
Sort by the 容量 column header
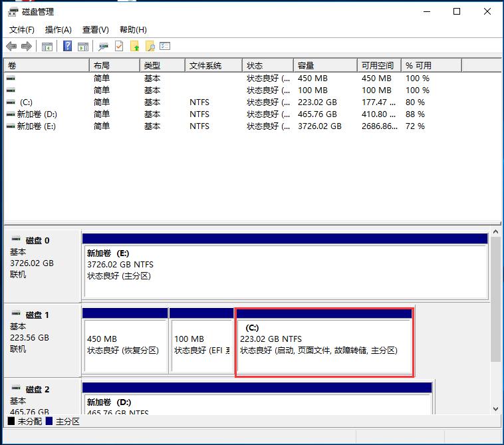click(325, 66)
